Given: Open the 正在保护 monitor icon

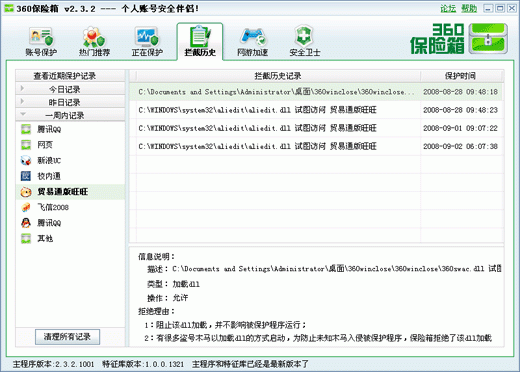Looking at the screenshot, I should click(147, 37).
